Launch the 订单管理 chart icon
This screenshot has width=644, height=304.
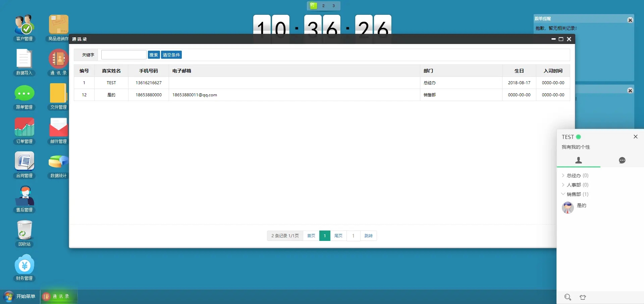24,128
